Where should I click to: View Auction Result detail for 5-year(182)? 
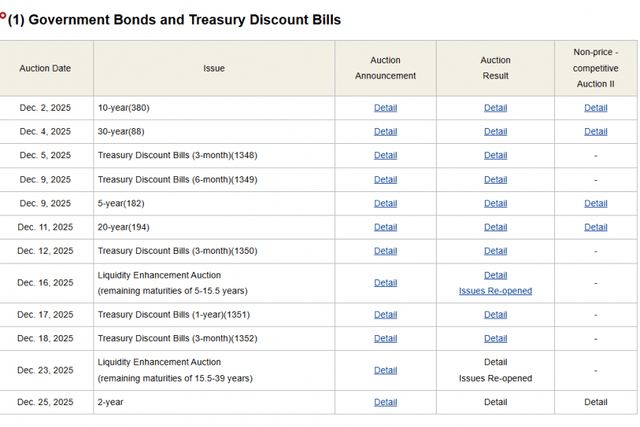(x=495, y=204)
